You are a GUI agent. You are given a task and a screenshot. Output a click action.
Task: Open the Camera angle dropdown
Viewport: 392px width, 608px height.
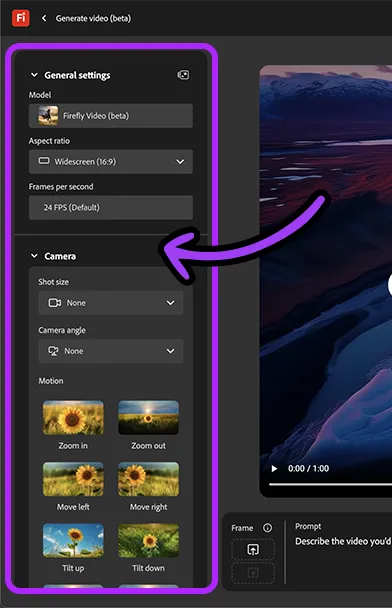[x=111, y=351]
